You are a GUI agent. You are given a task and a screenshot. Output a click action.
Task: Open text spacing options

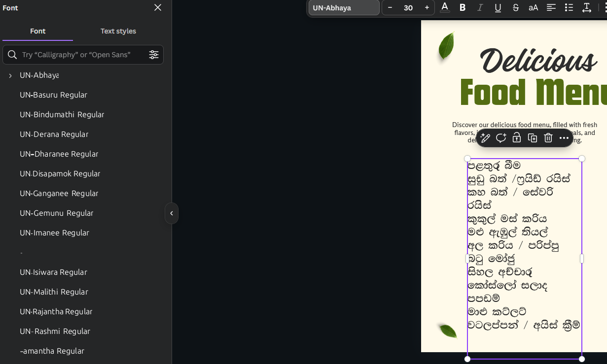pyautogui.click(x=587, y=8)
